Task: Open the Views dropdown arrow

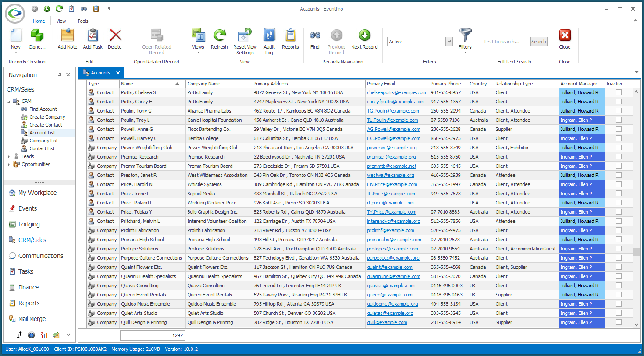Action: pos(198,53)
